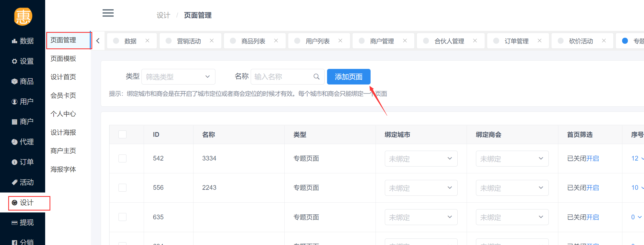The image size is (644, 245).
Task: Open 用户 in left sidebar
Action: 23,102
